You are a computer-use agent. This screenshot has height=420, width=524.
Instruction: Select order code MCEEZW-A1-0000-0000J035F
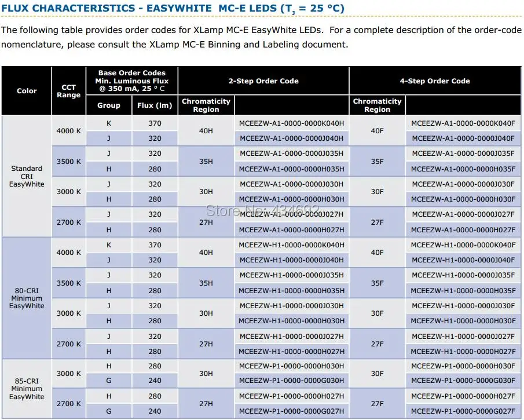point(463,154)
